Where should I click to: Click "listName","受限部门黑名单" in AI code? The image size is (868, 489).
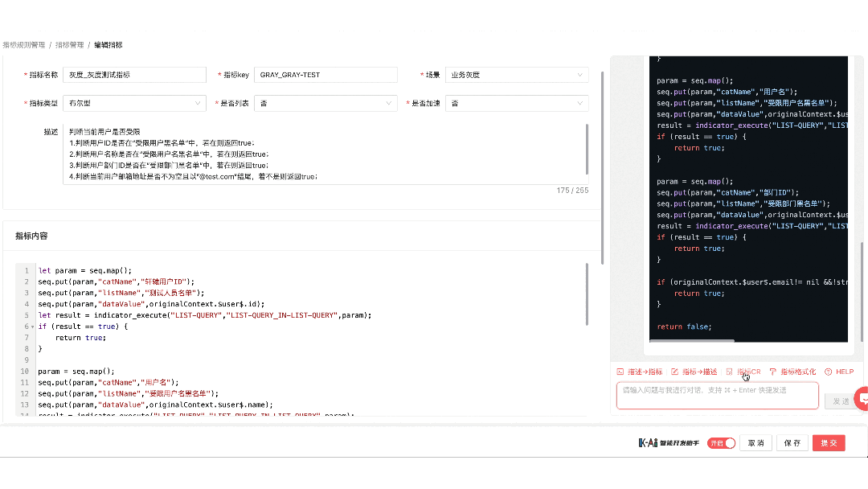(x=743, y=203)
